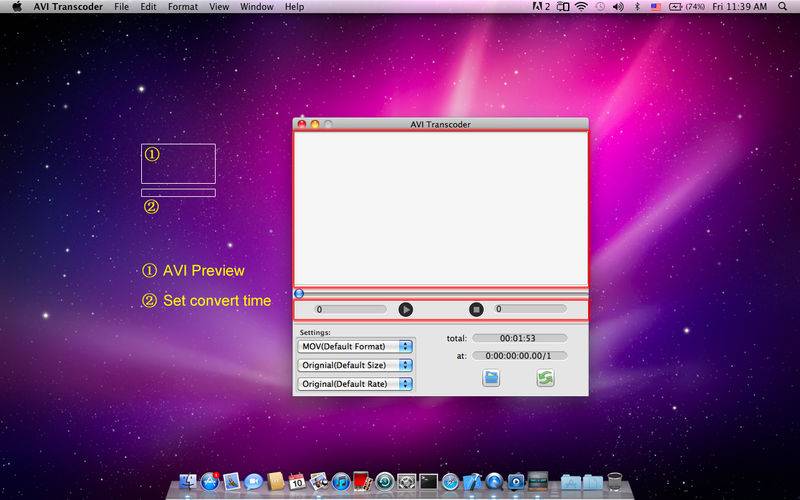This screenshot has width=800, height=500.
Task: Open the blue magnifier Q icon in dock
Action: tap(494, 481)
